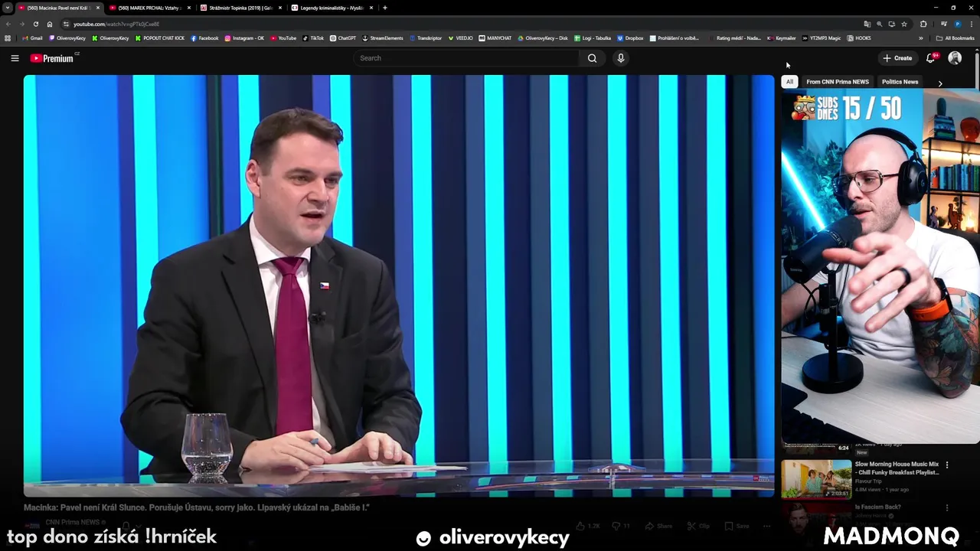Open YouTube notifications bell

(x=931, y=58)
